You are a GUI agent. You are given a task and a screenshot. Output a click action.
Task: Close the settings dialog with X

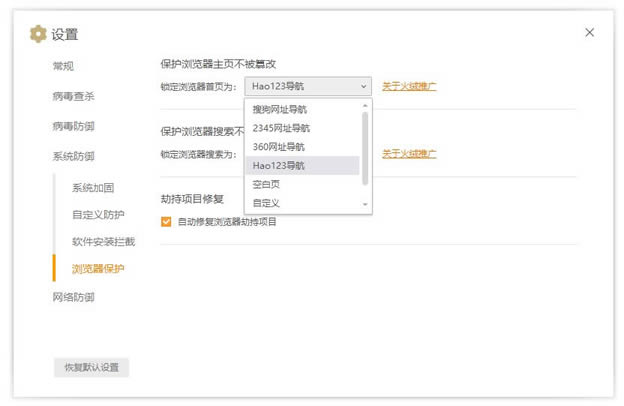pyautogui.click(x=589, y=32)
